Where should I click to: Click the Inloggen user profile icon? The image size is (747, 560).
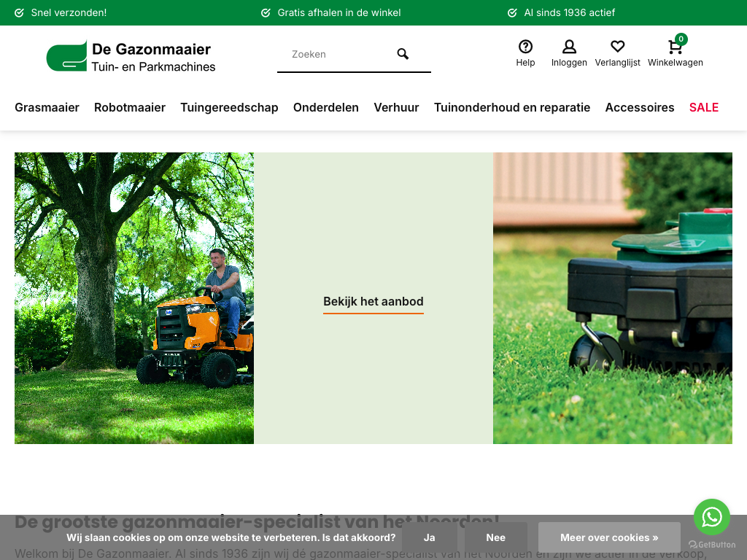pos(569,47)
